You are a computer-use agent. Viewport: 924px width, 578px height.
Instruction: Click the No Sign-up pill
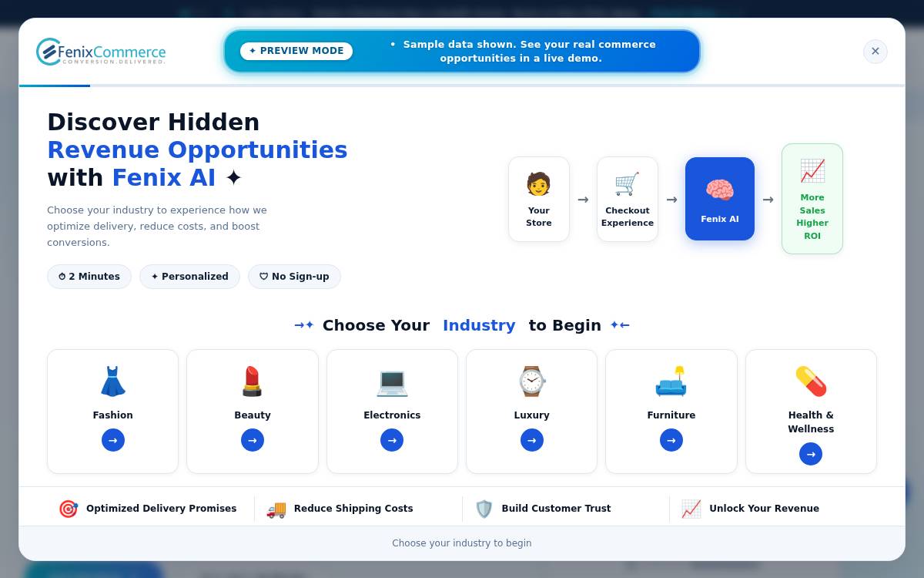pos(294,277)
